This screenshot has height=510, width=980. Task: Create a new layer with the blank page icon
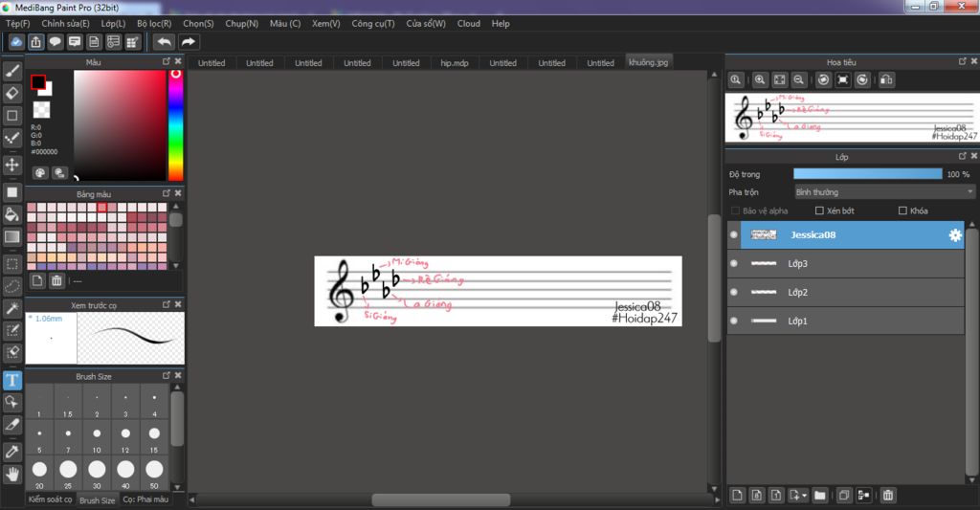pyautogui.click(x=737, y=496)
